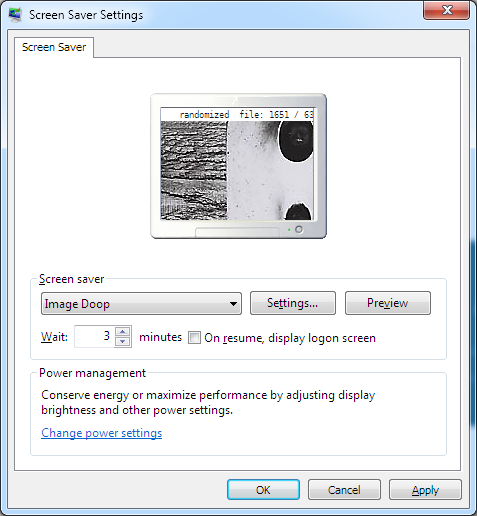Screen dimensions: 477x516
Task: Open screen saver Settings... button
Action: click(293, 303)
